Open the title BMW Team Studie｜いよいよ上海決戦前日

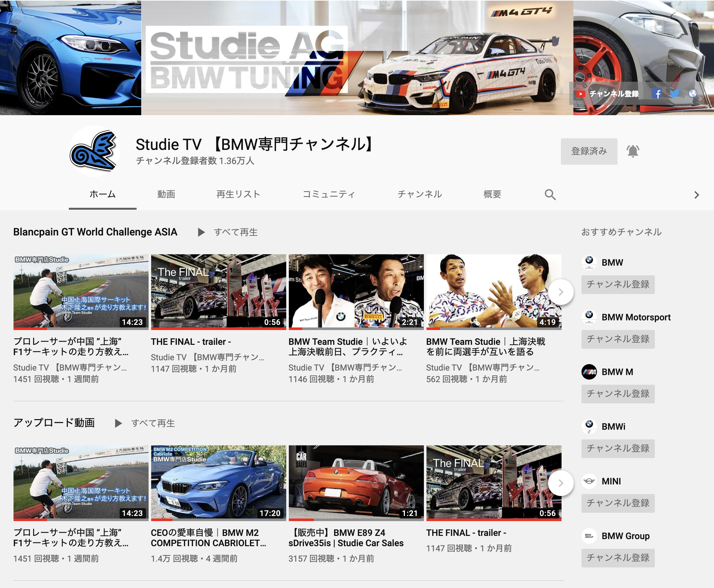pyautogui.click(x=348, y=346)
